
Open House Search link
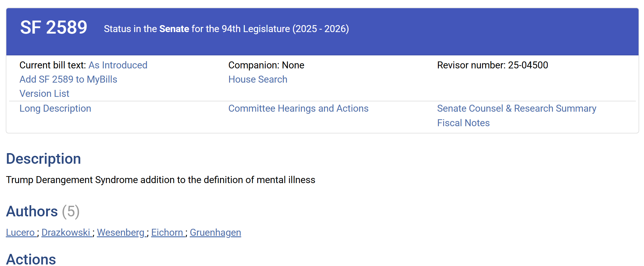(258, 79)
